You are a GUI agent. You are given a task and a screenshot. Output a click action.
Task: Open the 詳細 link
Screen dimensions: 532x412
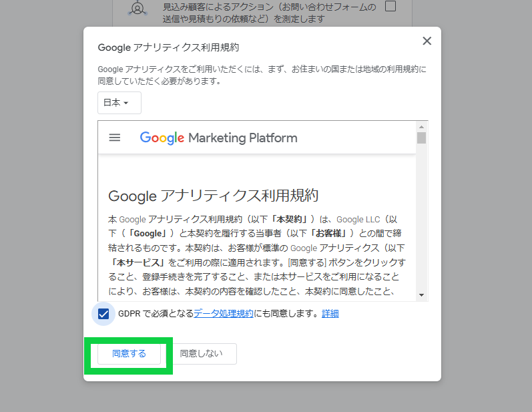tap(330, 314)
